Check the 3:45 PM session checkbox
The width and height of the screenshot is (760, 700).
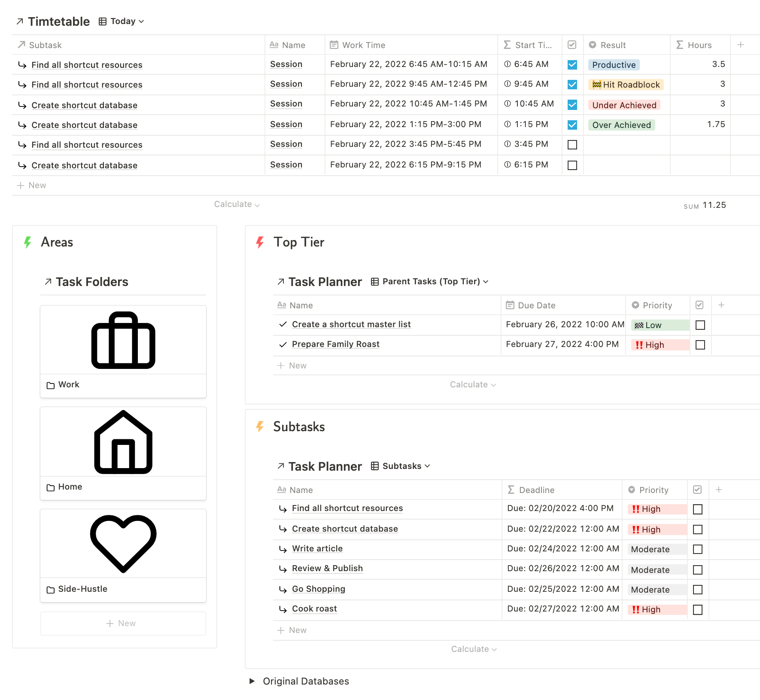pos(572,145)
